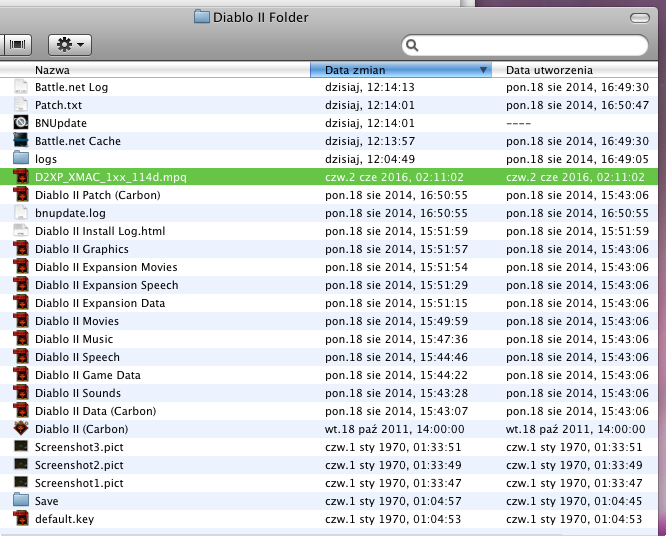This screenshot has height=537, width=666.
Task: Select the BNUpdate row name
Action: click(x=61, y=123)
